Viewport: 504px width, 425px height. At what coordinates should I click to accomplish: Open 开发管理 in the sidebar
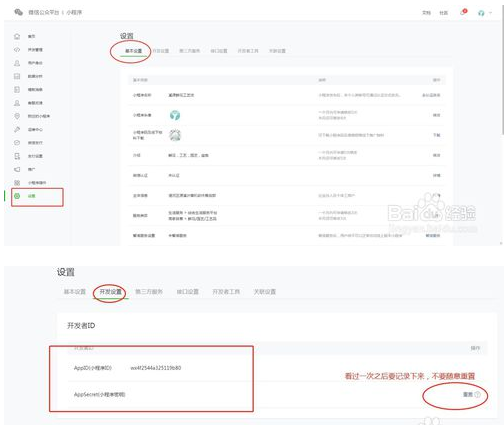click(35, 50)
